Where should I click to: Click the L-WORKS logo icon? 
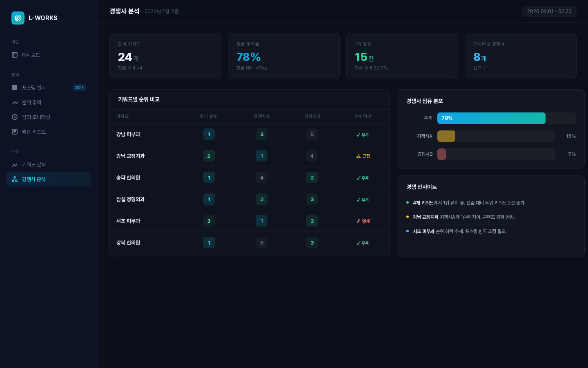pyautogui.click(x=18, y=18)
